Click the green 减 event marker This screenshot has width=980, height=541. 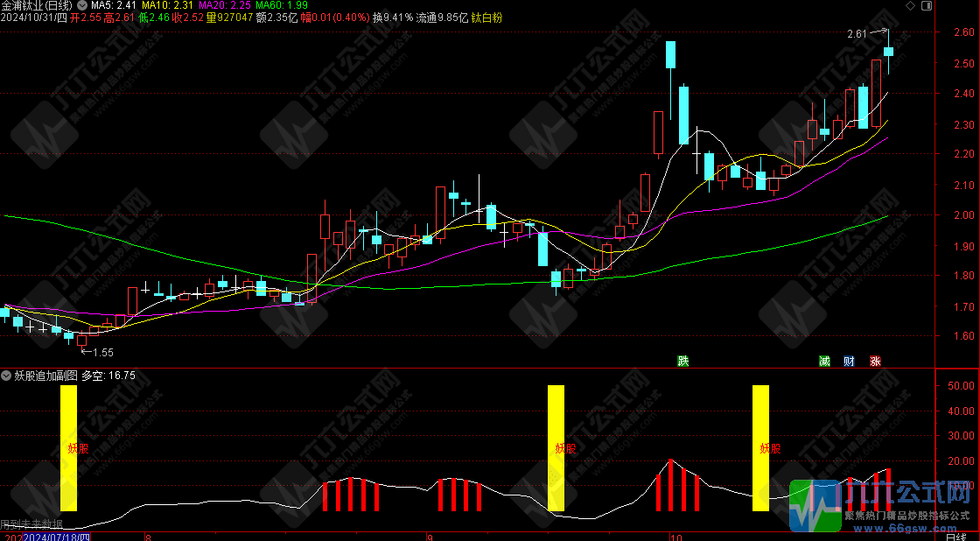pos(825,362)
